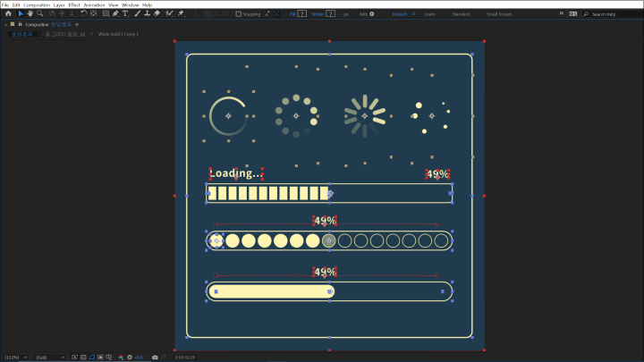Open the show channel RGB icon
This screenshot has width=644, height=362.
point(121,358)
